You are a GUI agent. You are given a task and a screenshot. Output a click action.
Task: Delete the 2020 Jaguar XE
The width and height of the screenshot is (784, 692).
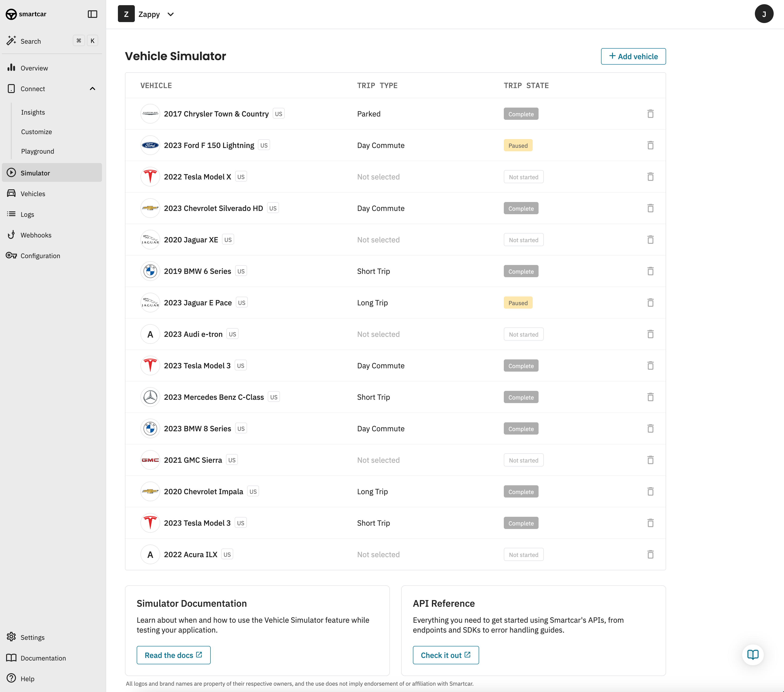pos(651,240)
